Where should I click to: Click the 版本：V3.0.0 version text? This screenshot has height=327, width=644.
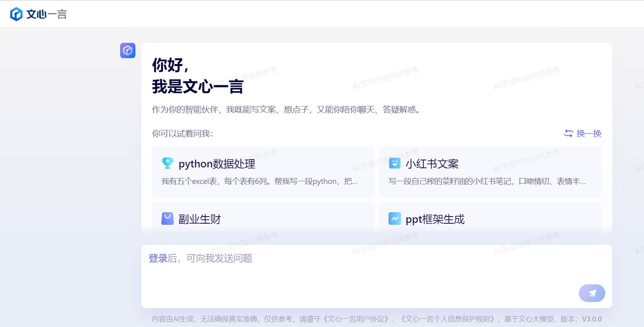(581, 319)
